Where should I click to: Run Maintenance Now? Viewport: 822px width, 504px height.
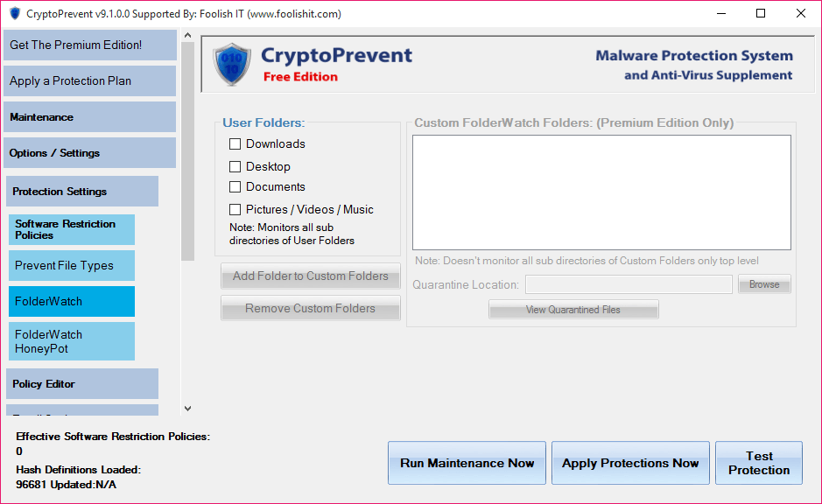[467, 463]
